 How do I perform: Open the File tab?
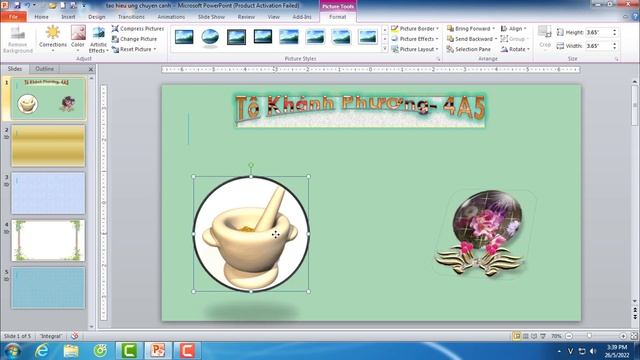[13, 17]
